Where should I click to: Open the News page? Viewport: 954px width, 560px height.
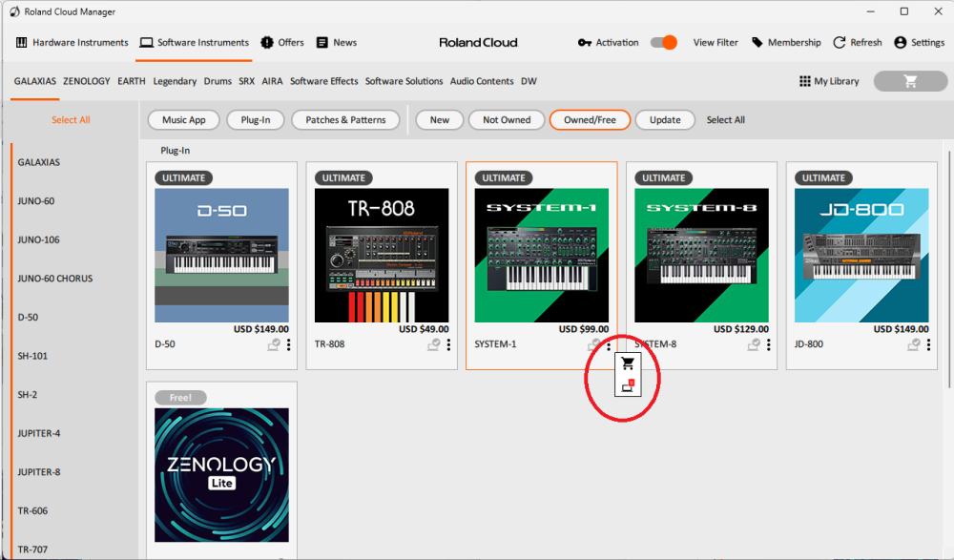pos(337,43)
